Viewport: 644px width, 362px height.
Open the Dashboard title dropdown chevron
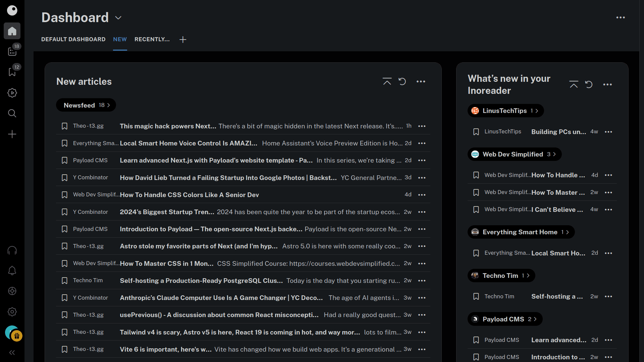(118, 18)
